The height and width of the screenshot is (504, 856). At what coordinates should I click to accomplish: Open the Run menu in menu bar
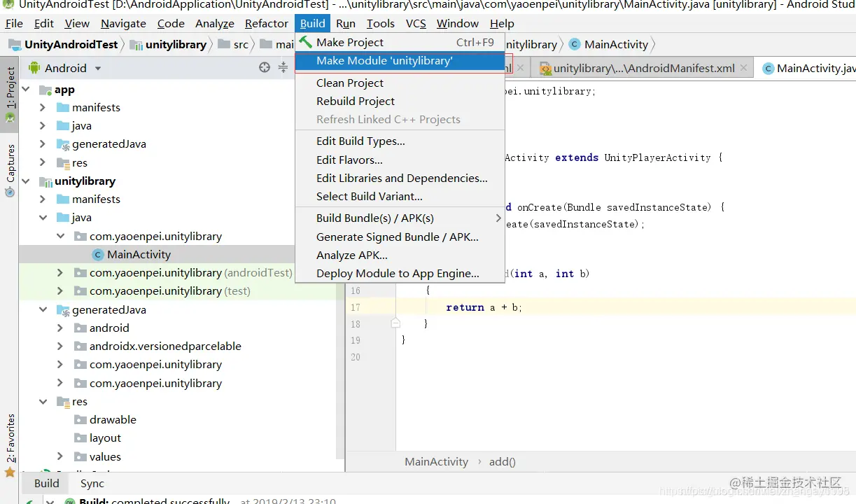click(x=346, y=23)
